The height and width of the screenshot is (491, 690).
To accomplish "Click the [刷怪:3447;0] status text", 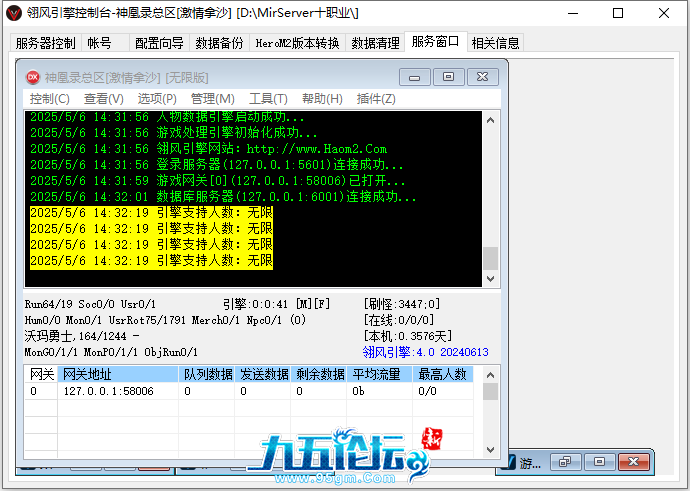I will (x=402, y=304).
